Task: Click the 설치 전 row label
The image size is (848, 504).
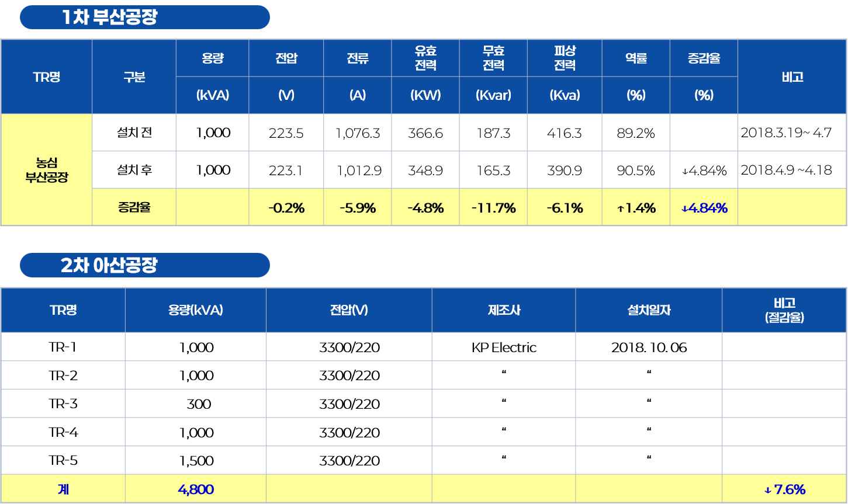Action: pos(134,133)
